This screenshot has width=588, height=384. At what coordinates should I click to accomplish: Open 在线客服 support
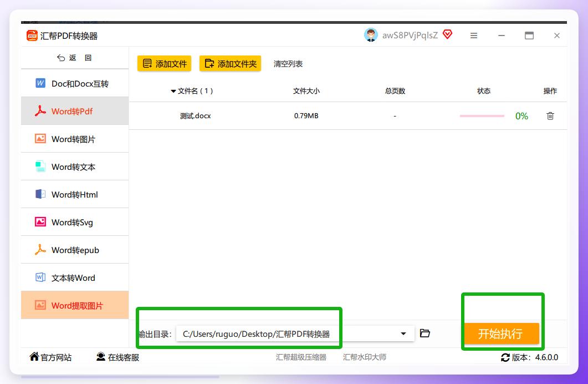coord(117,357)
